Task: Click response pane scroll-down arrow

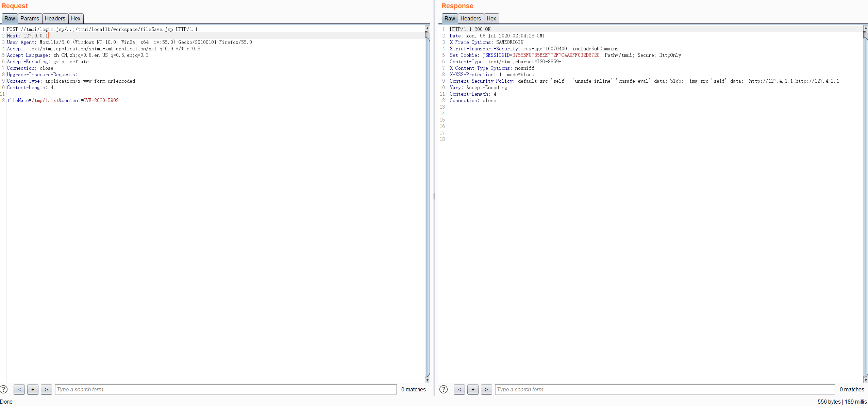Action: coord(866,380)
